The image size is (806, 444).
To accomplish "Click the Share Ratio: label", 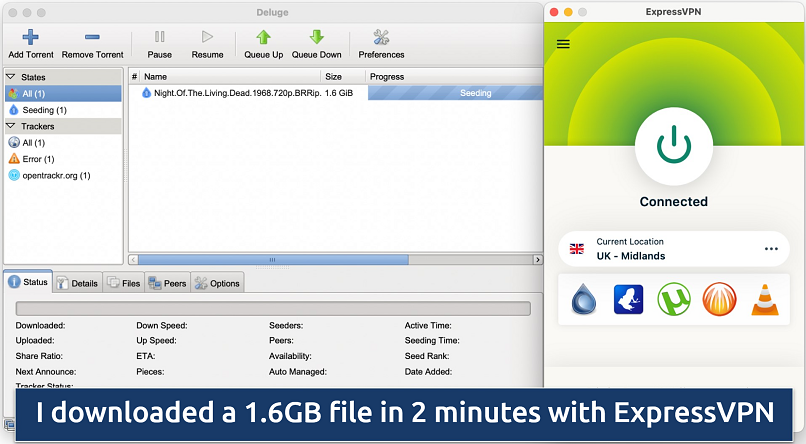I will (39, 356).
